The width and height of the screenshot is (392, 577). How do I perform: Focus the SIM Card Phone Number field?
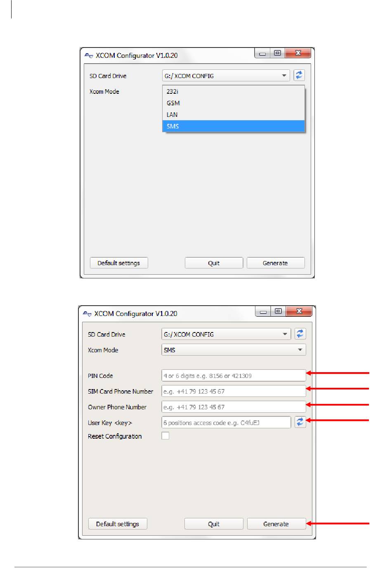(234, 391)
